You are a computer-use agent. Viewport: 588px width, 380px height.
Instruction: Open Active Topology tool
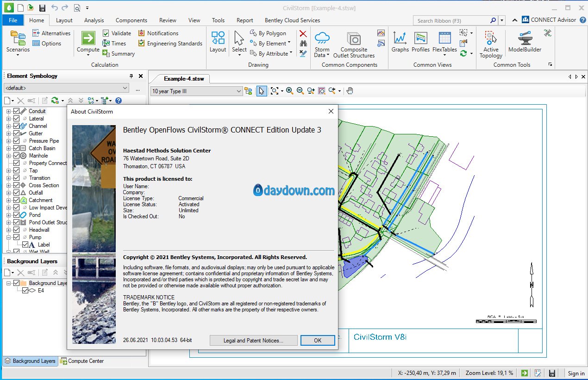491,44
